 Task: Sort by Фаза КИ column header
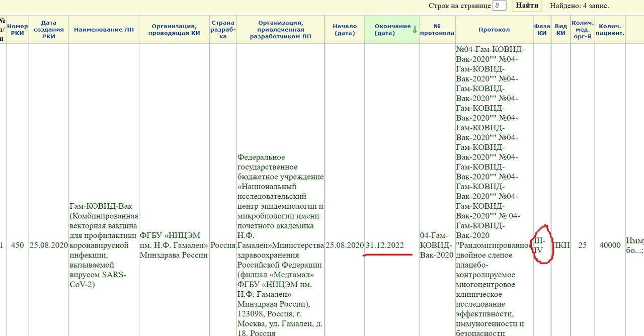542,30
